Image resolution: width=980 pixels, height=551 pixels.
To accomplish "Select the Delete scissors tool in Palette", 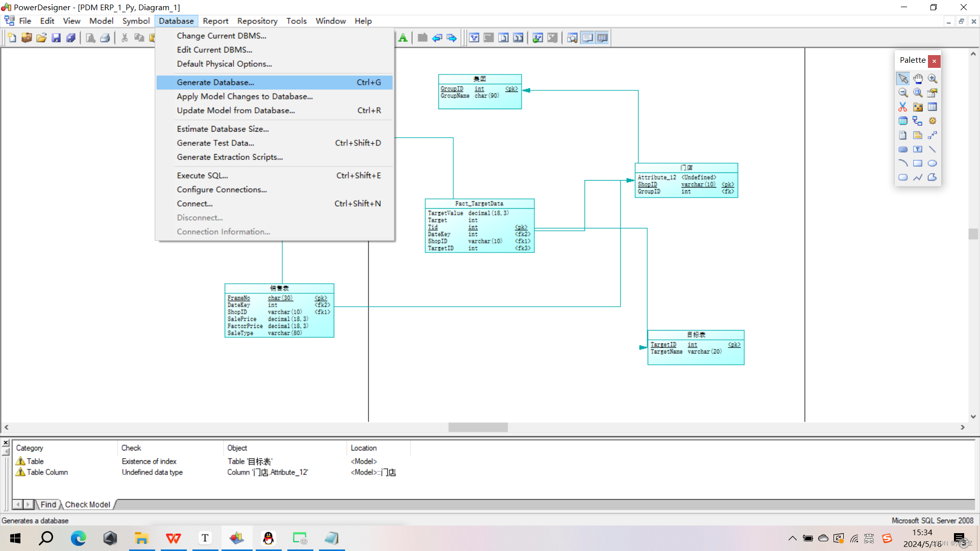I will pyautogui.click(x=903, y=107).
